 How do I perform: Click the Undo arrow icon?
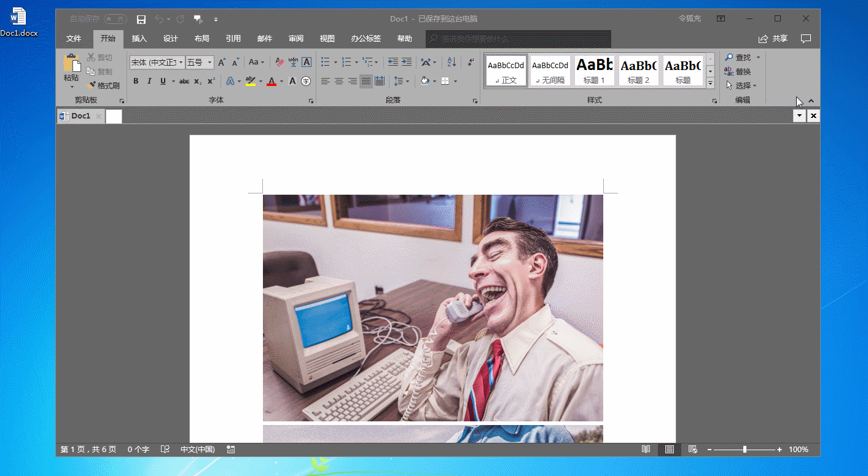point(159,20)
